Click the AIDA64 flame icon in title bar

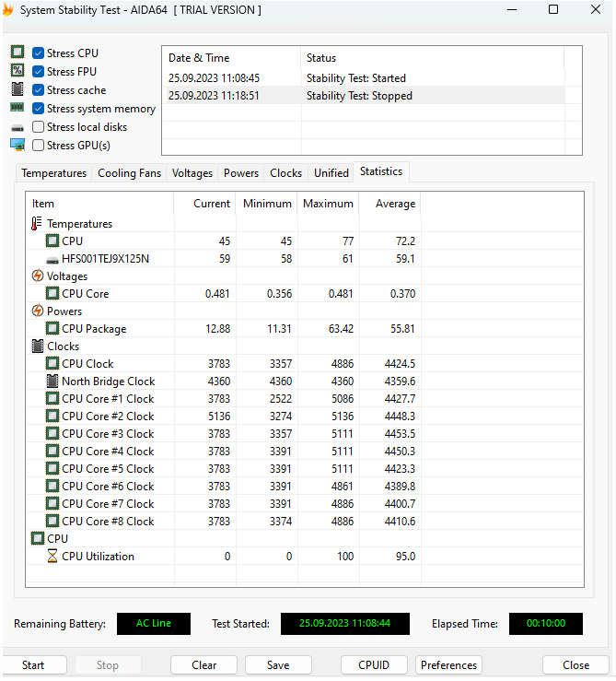8,9
